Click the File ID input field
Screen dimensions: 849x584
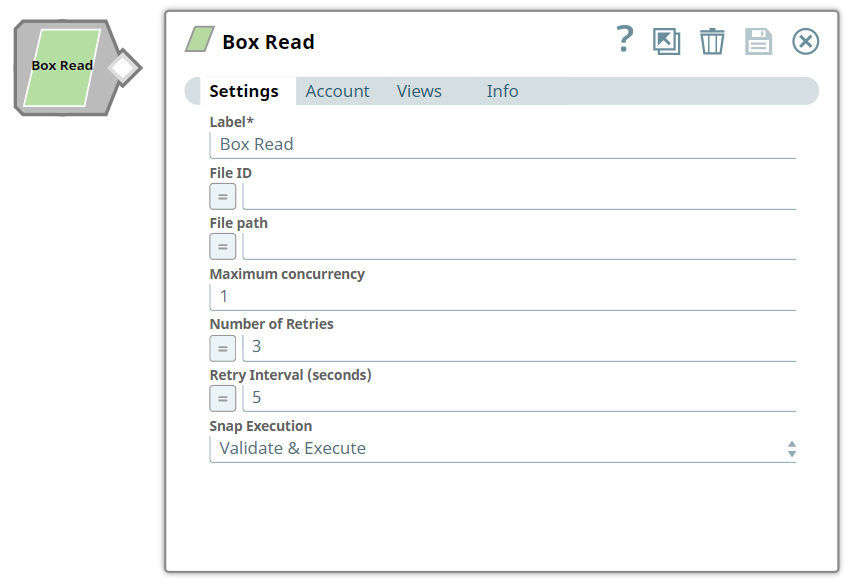519,196
